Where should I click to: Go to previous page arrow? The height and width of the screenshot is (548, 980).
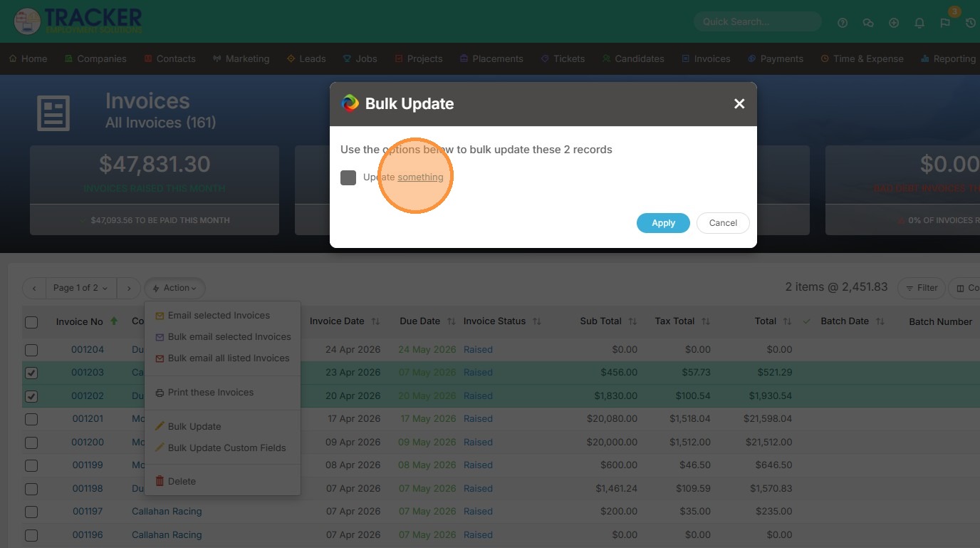(x=34, y=288)
